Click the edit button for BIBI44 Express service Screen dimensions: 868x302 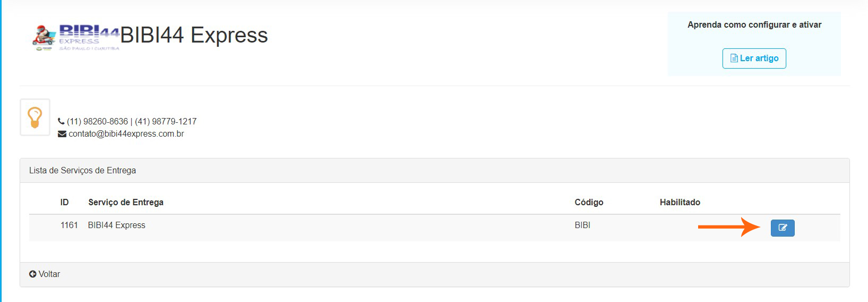point(782,228)
